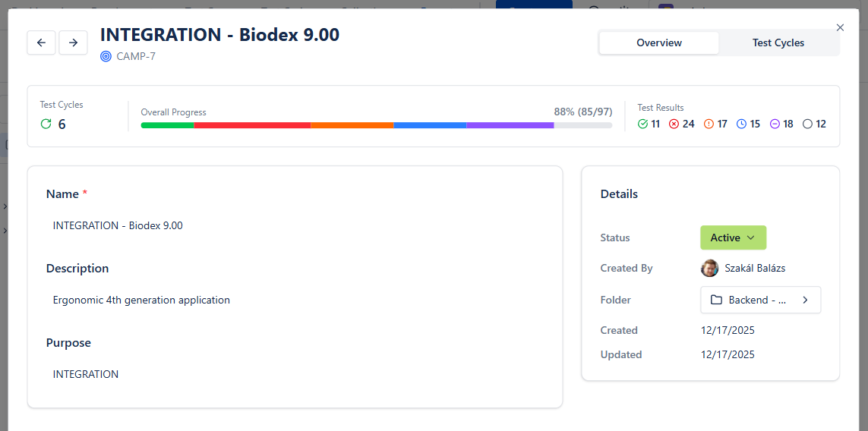Click the Description text field
The width and height of the screenshot is (868, 431).
click(295, 300)
